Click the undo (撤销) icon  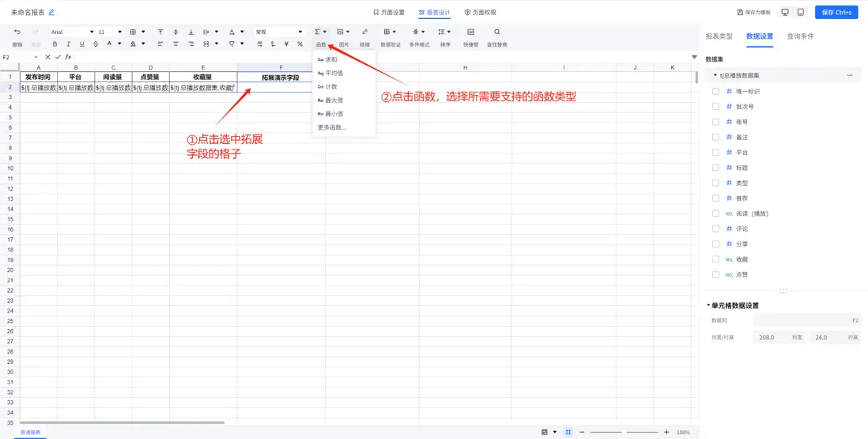(x=17, y=32)
